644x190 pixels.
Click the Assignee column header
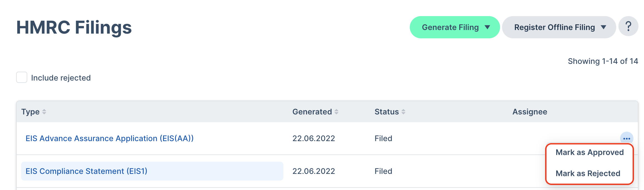point(530,112)
